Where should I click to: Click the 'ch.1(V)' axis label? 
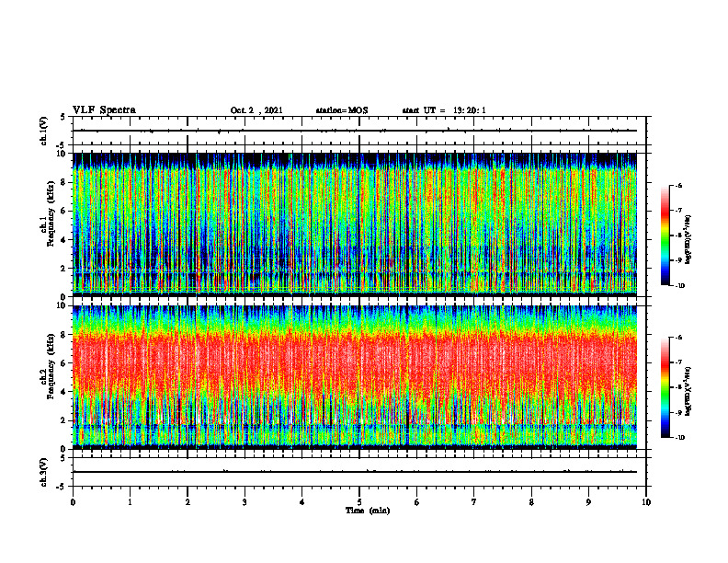click(x=43, y=131)
